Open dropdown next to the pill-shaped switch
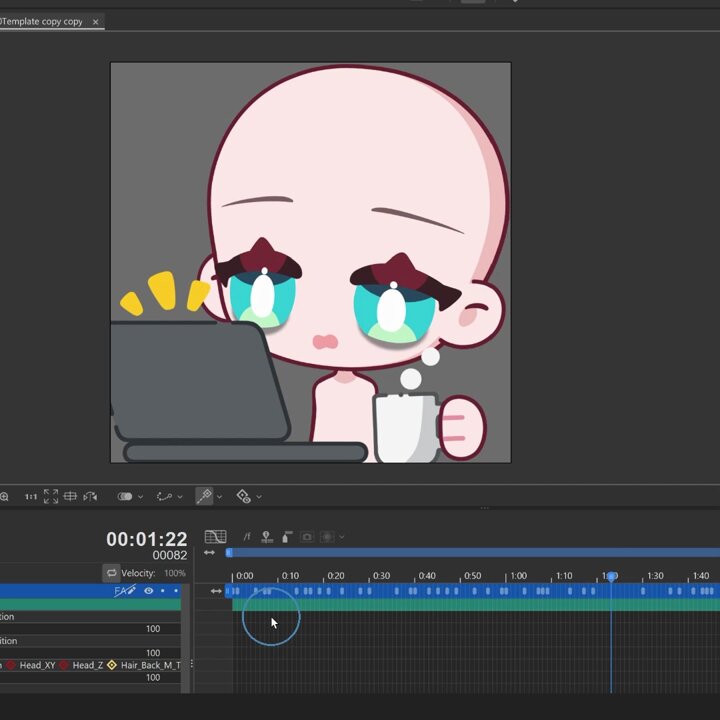 pyautogui.click(x=141, y=497)
